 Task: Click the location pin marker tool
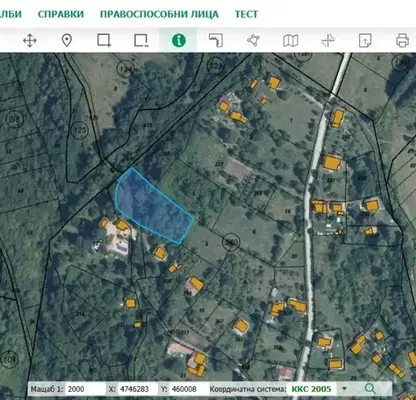tap(67, 41)
